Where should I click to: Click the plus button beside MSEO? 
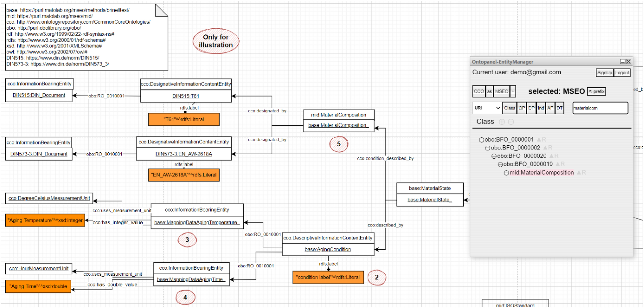(x=513, y=91)
